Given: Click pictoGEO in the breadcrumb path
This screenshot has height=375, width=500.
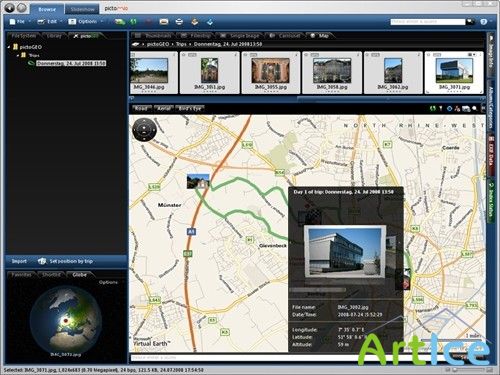Looking at the screenshot, I should tap(158, 44).
